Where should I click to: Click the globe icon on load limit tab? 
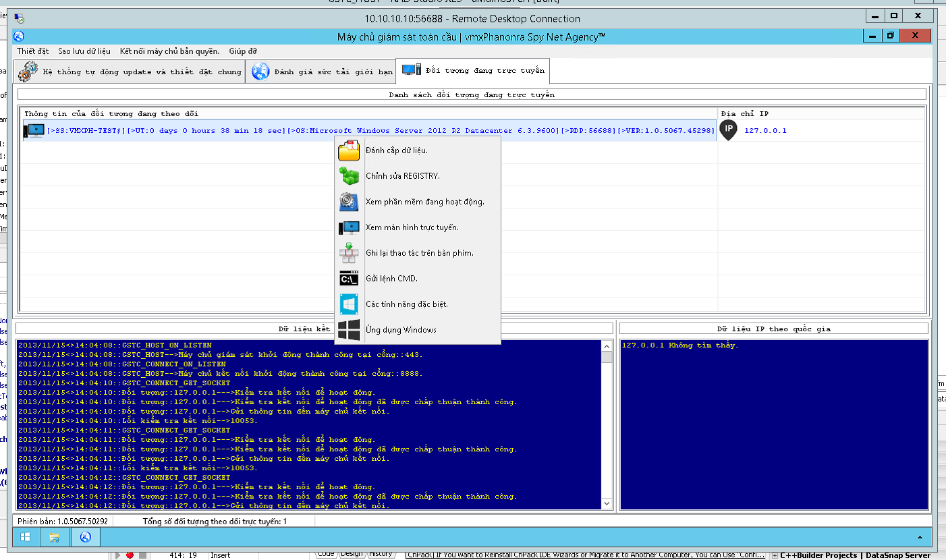(260, 71)
